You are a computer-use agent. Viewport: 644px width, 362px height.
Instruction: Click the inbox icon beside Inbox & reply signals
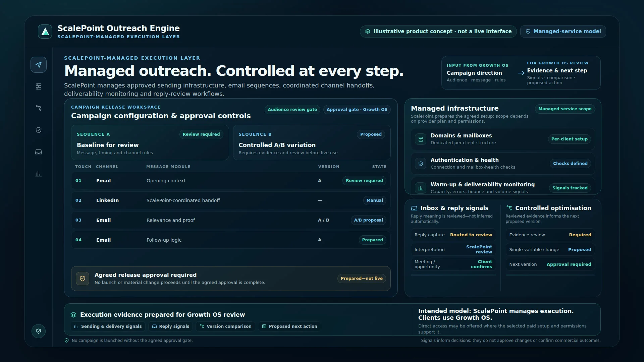click(x=414, y=208)
